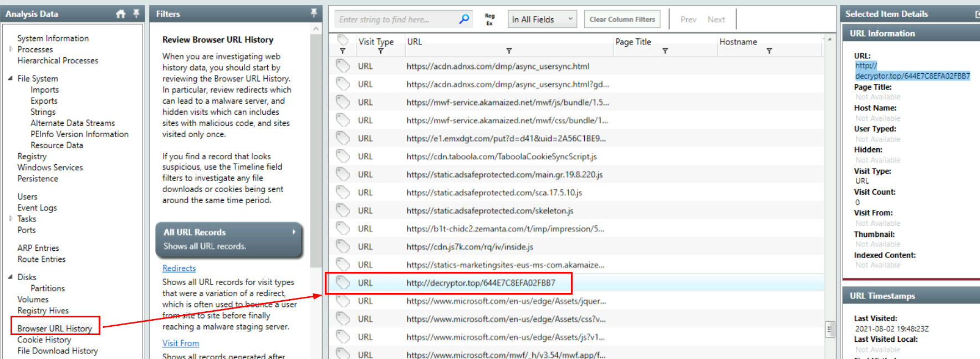Open the URL column filter funnel
This screenshot has height=359, width=980.
pyautogui.click(x=509, y=51)
